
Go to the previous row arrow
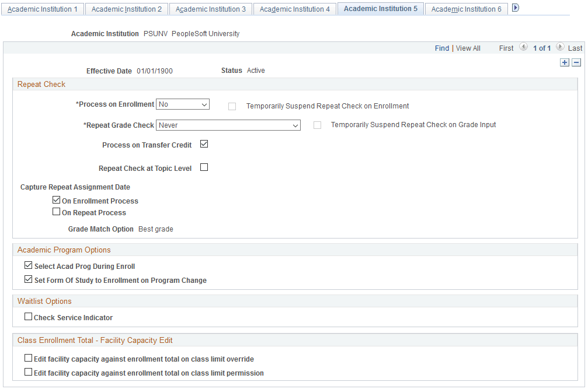coord(524,47)
